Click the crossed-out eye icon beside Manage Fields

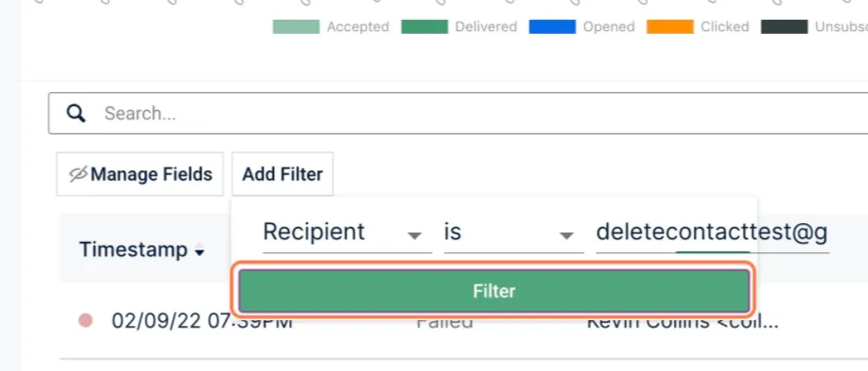click(77, 174)
